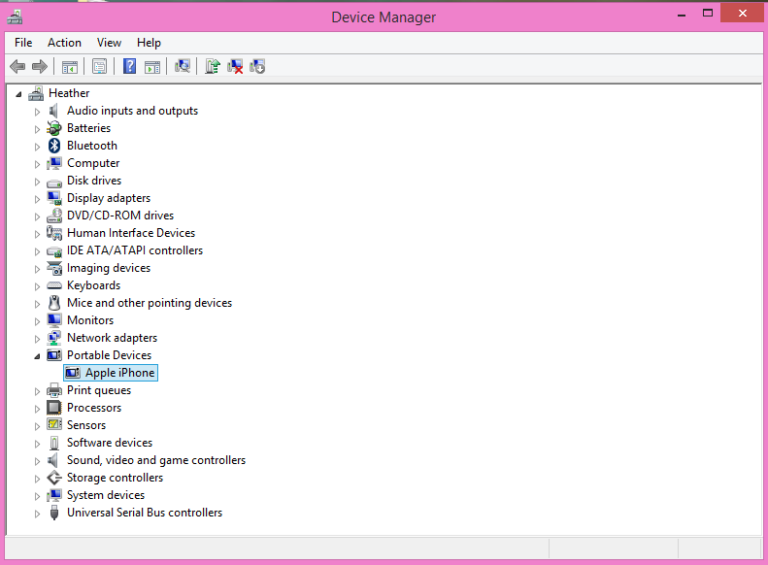Click the Update Driver Software toolbar icon
768x565 pixels.
coord(212,67)
